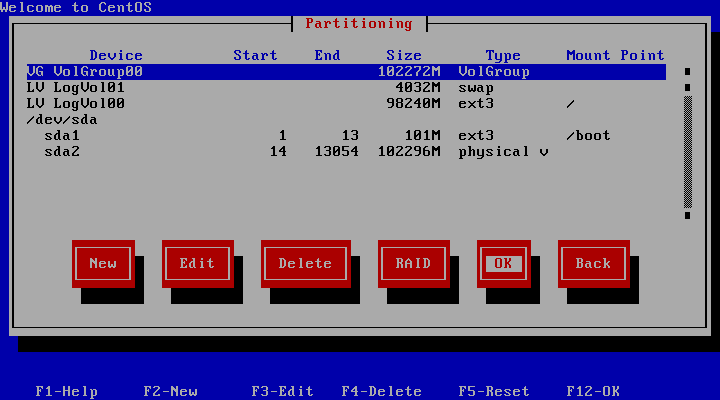Click the partition list scrollbar track
The image size is (720, 400).
tap(687, 150)
